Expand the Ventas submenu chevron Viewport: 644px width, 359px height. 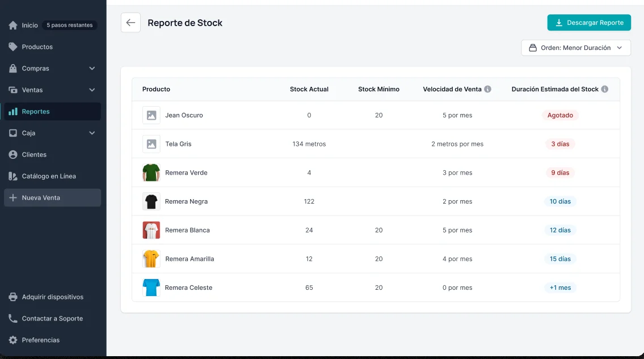click(x=92, y=90)
